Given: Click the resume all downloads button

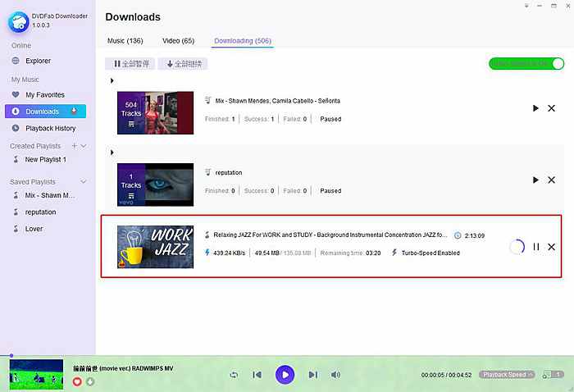Looking at the screenshot, I should pyautogui.click(x=183, y=64).
